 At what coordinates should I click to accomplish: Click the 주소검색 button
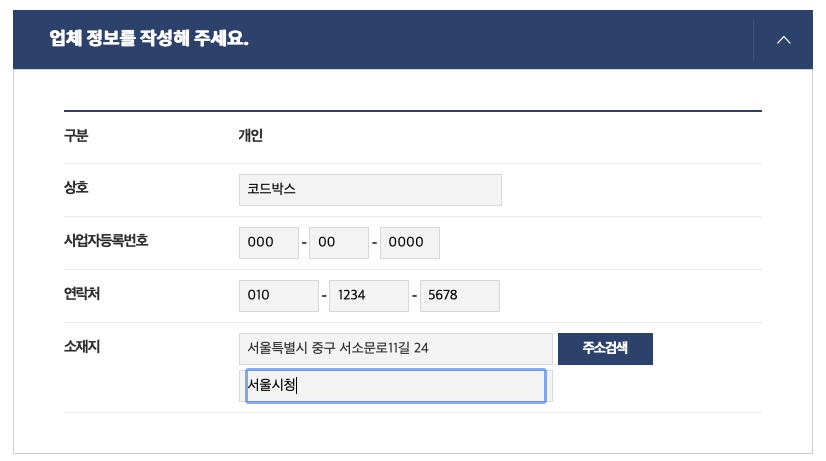pos(605,349)
